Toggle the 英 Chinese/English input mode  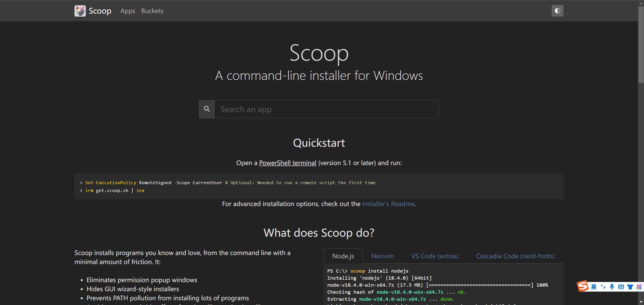[x=594, y=287]
